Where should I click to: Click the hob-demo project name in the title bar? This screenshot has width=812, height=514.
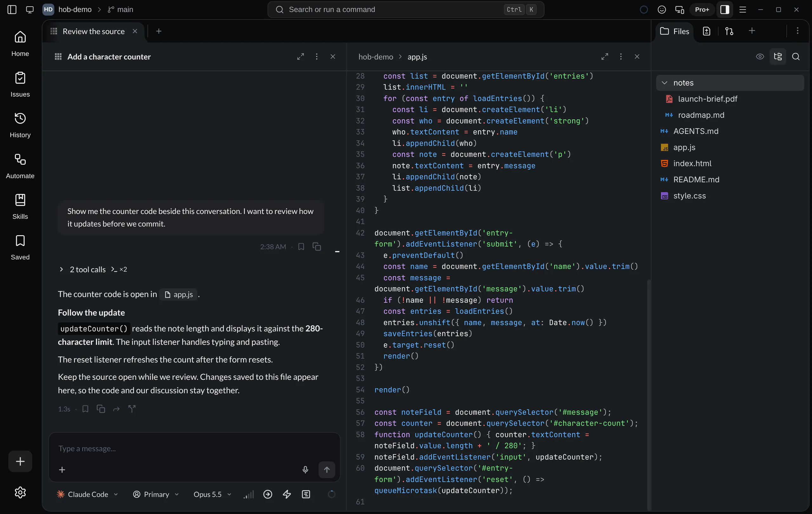click(75, 10)
